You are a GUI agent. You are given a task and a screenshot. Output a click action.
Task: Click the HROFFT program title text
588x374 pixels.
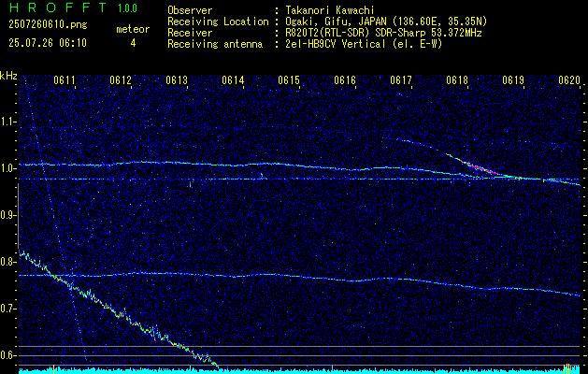click(x=57, y=7)
